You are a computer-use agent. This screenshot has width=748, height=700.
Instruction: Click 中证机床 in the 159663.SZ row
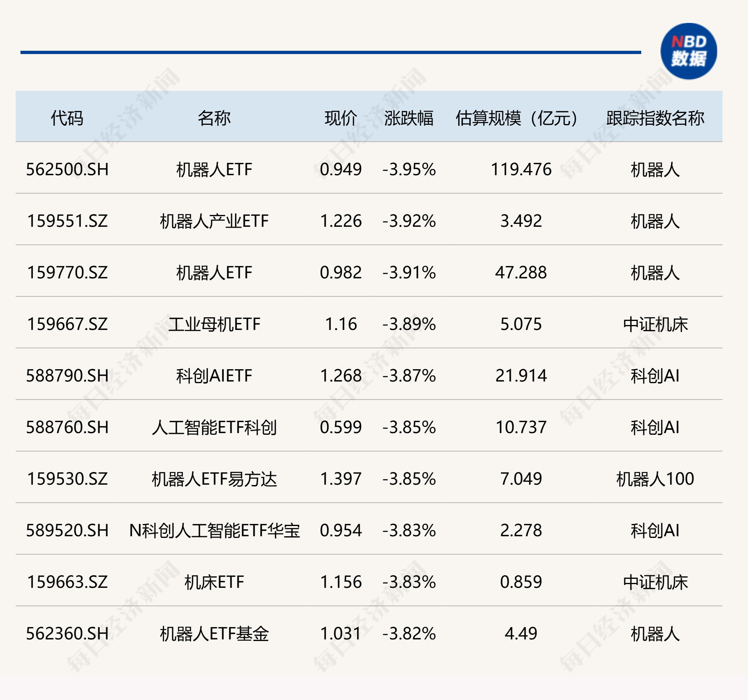(x=655, y=582)
